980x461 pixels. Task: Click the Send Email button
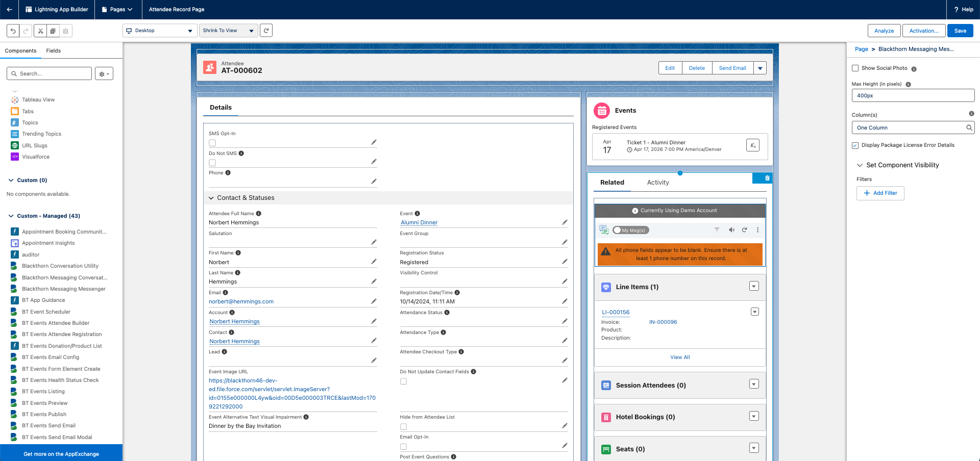click(x=732, y=68)
